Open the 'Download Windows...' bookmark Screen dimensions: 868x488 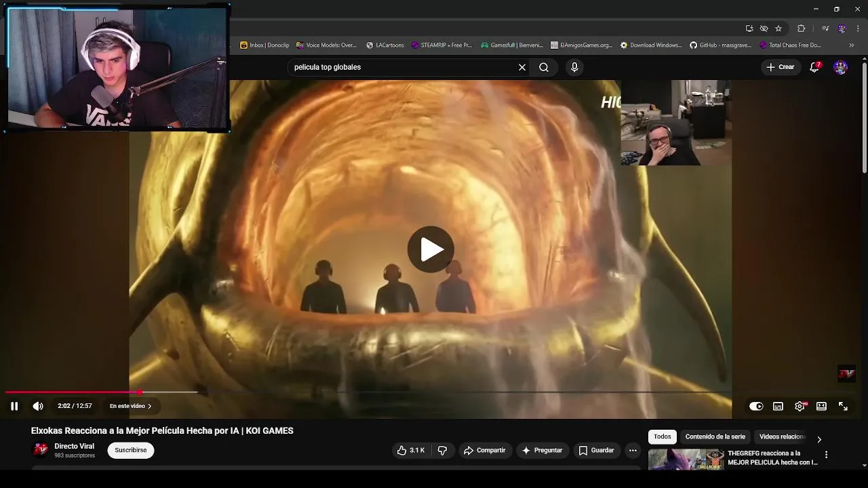coord(651,45)
